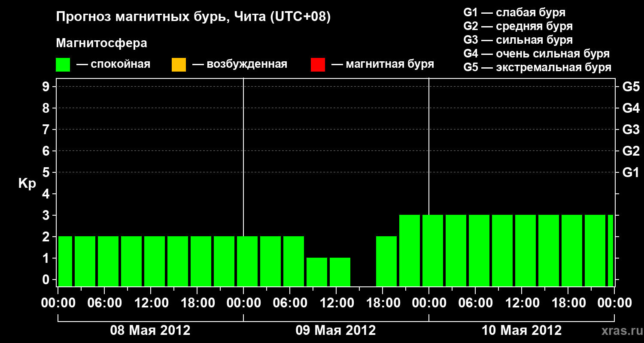Screen dimensions: 644x343
Task: Click the '10 Мая 2012' date label
Action: (x=522, y=331)
